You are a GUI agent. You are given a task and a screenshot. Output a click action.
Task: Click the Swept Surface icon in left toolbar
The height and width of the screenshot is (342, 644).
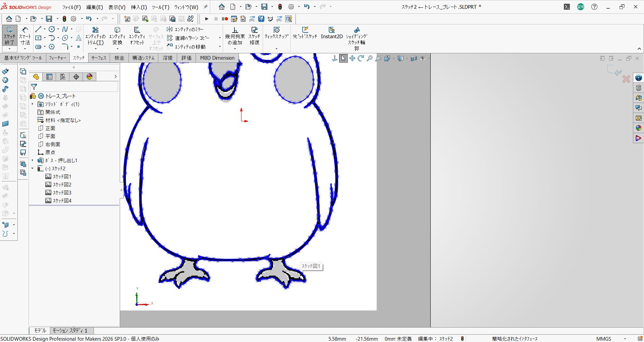(5, 89)
